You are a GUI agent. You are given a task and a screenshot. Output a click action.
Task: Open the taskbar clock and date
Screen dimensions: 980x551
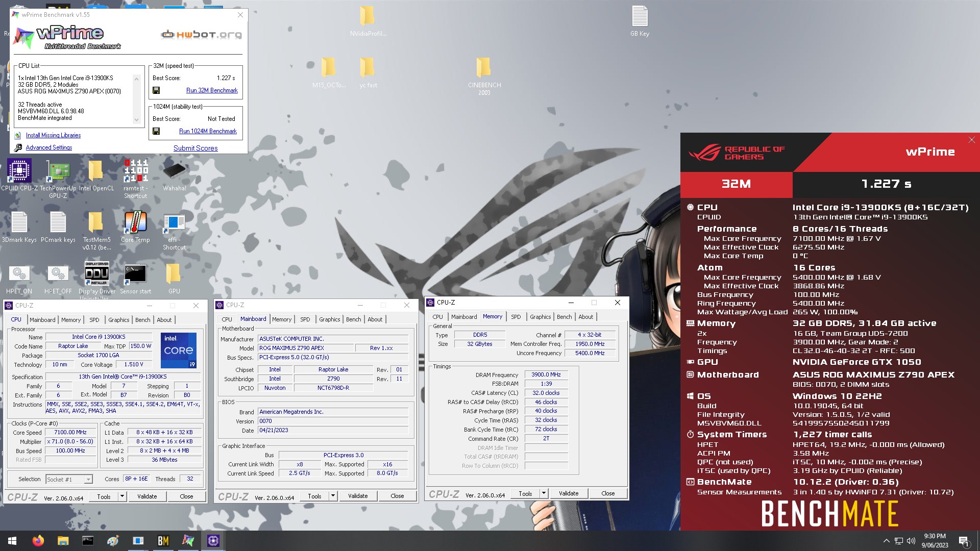click(935, 541)
